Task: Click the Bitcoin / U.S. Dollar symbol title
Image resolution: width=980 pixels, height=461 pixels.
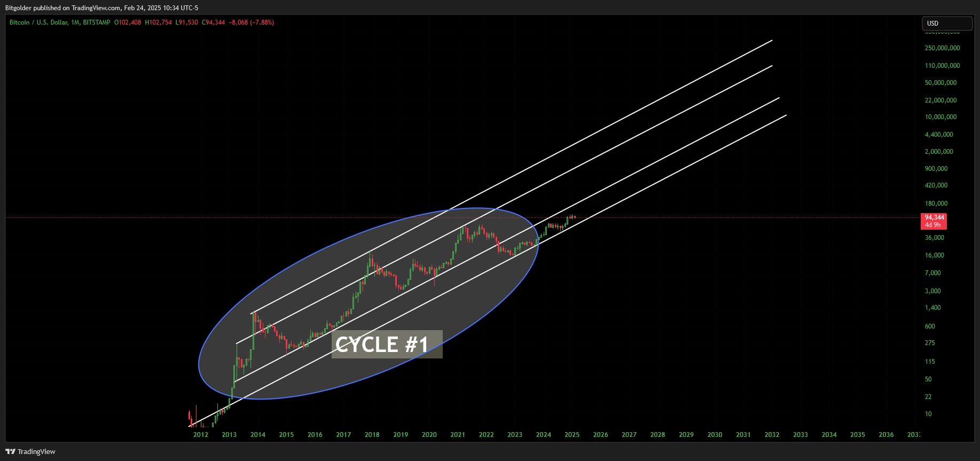Action: click(38, 22)
